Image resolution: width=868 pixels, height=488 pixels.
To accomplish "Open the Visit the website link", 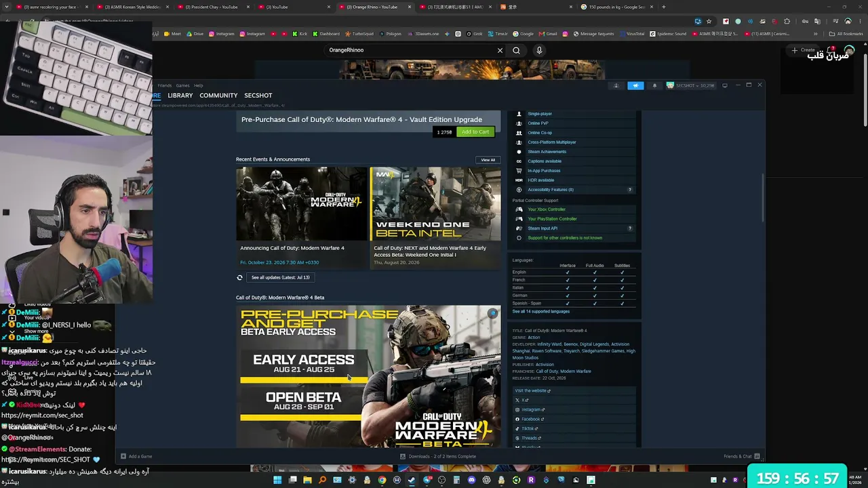I will tap(532, 390).
